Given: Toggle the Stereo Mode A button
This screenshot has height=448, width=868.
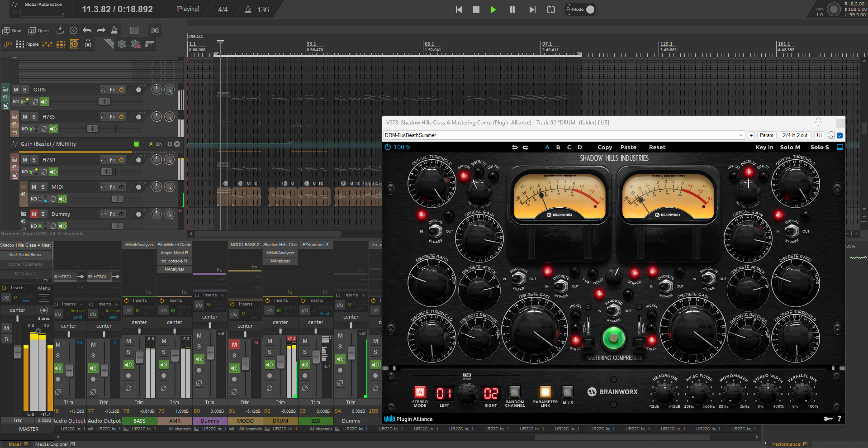Looking at the screenshot, I should click(x=420, y=392).
